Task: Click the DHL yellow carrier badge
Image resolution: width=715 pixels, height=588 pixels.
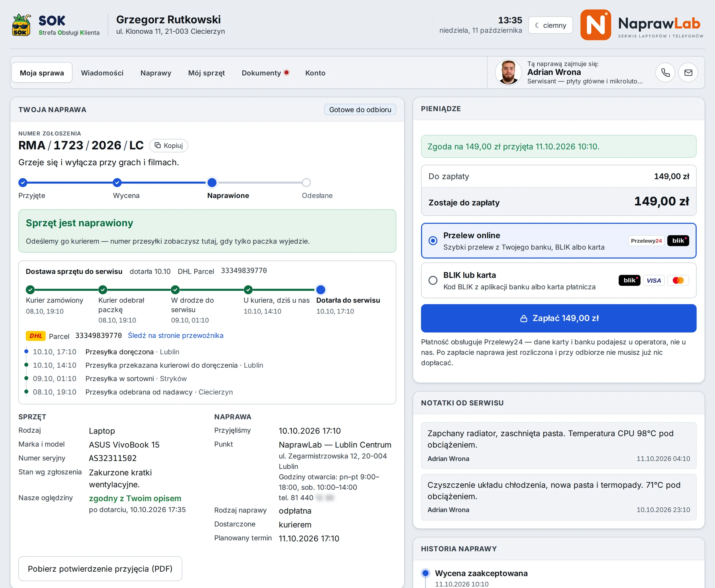Action: [x=35, y=336]
